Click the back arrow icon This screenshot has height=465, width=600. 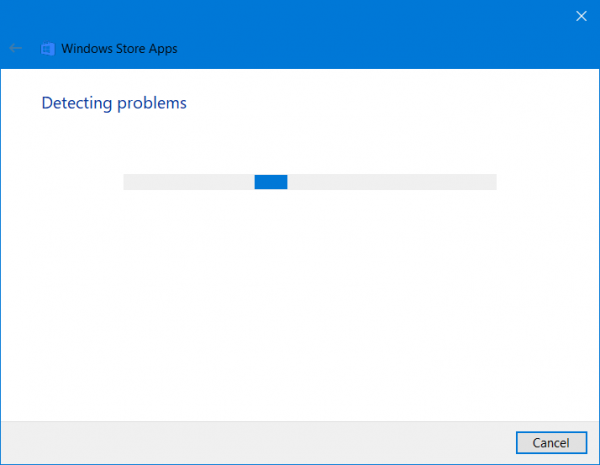(x=16, y=48)
